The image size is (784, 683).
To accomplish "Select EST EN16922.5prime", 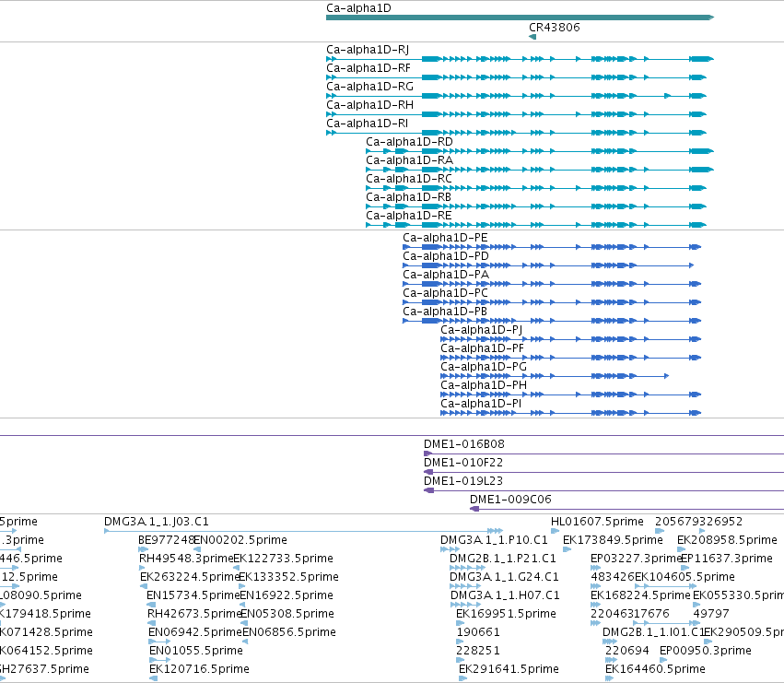I will tap(243, 605).
